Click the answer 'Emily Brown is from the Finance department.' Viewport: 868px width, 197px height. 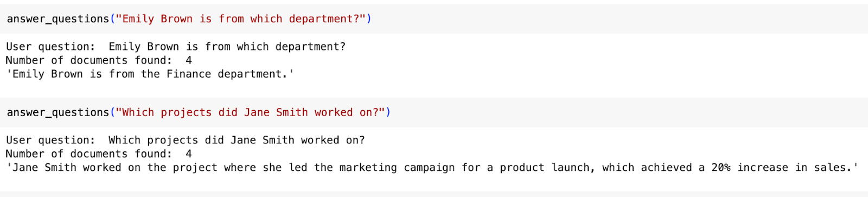click(x=150, y=74)
